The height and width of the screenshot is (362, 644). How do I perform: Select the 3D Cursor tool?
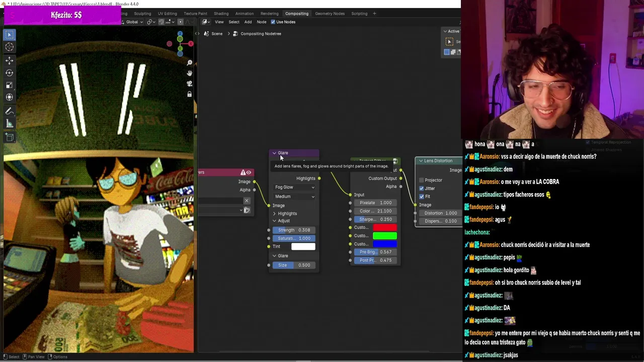click(10, 47)
